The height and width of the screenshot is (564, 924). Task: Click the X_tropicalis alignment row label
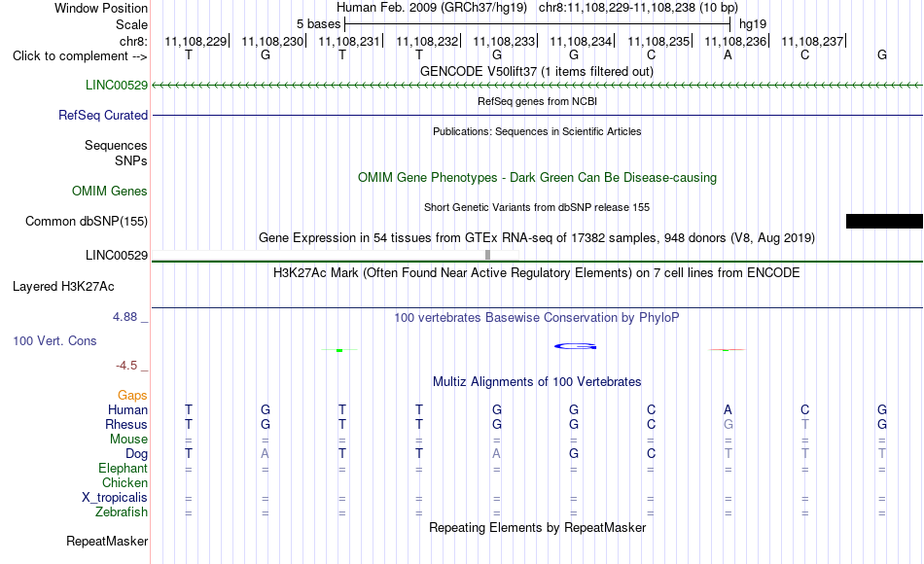click(115, 498)
